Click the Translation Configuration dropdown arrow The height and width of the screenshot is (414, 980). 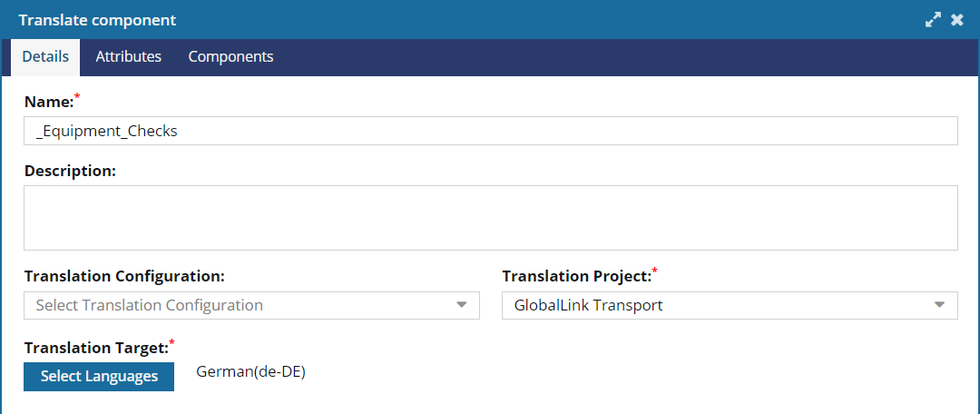pyautogui.click(x=462, y=305)
